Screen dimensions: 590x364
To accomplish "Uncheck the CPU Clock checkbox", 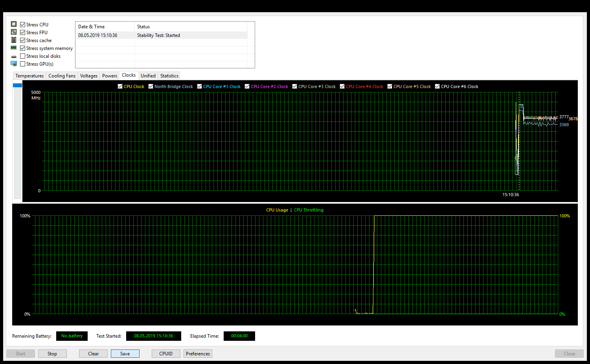I will 120,86.
